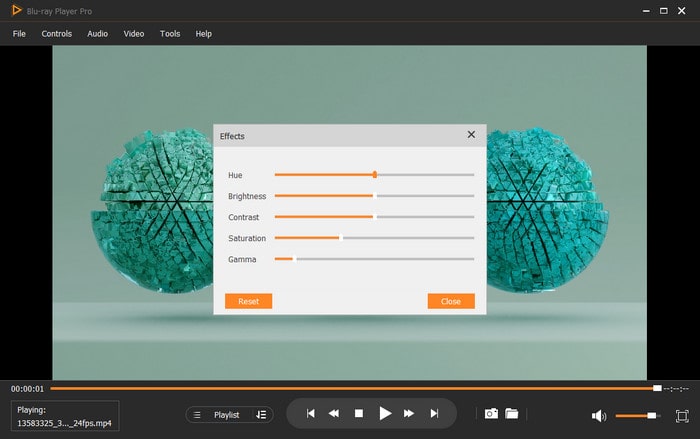Adjust the Contrast slider
Viewport: 700px width, 439px height.
tap(375, 217)
